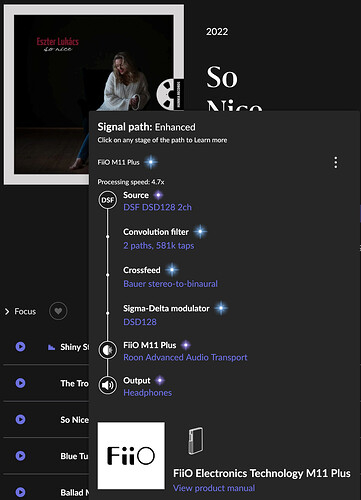Play the So Nice track
Viewport: 361px width, 500px height.
coord(20,419)
